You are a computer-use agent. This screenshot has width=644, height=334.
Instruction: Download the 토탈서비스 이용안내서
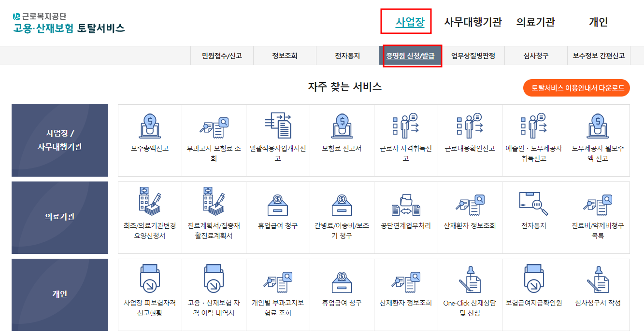coord(576,88)
